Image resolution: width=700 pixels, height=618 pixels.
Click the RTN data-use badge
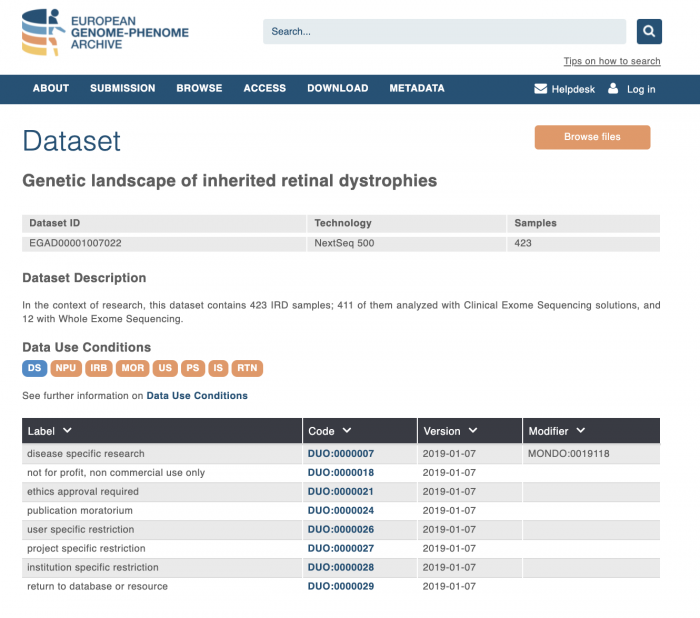tap(247, 368)
